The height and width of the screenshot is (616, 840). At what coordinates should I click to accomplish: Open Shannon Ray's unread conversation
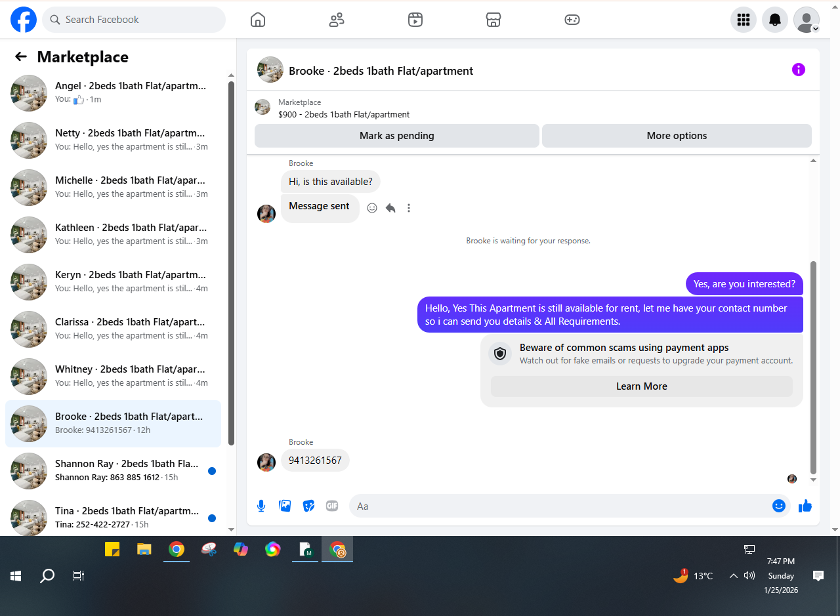[113, 471]
